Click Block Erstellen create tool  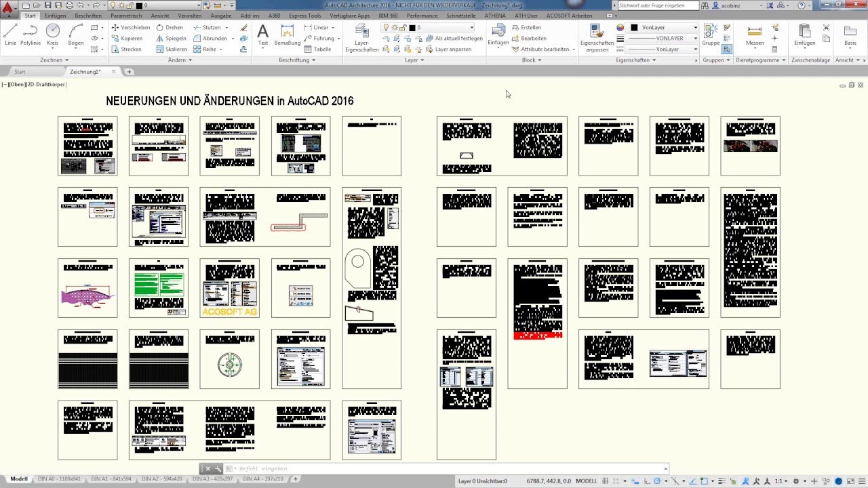526,28
